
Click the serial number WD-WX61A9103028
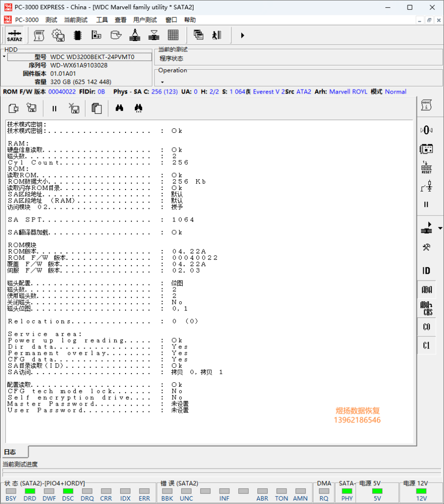pyautogui.click(x=79, y=65)
